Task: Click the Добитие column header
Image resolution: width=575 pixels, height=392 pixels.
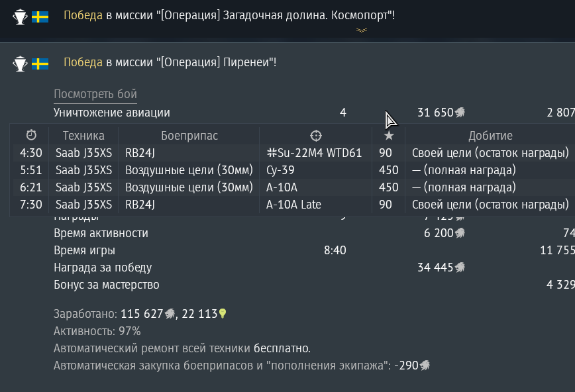Action: 490,136
